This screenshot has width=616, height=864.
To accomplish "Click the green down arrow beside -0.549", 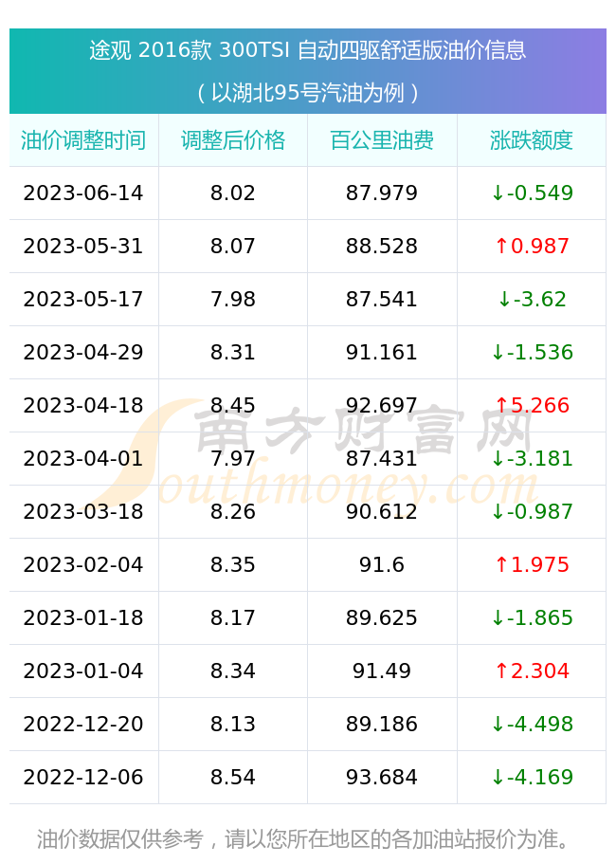I will [498, 193].
